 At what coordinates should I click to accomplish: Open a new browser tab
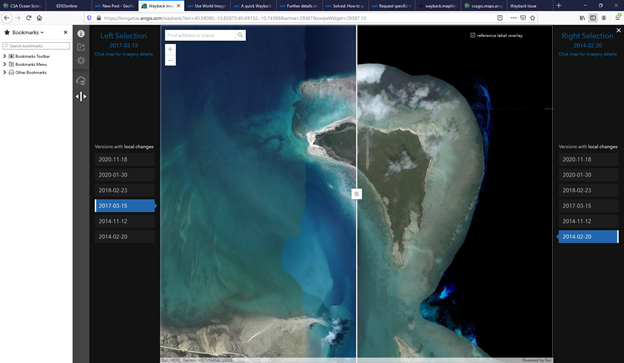coord(559,6)
